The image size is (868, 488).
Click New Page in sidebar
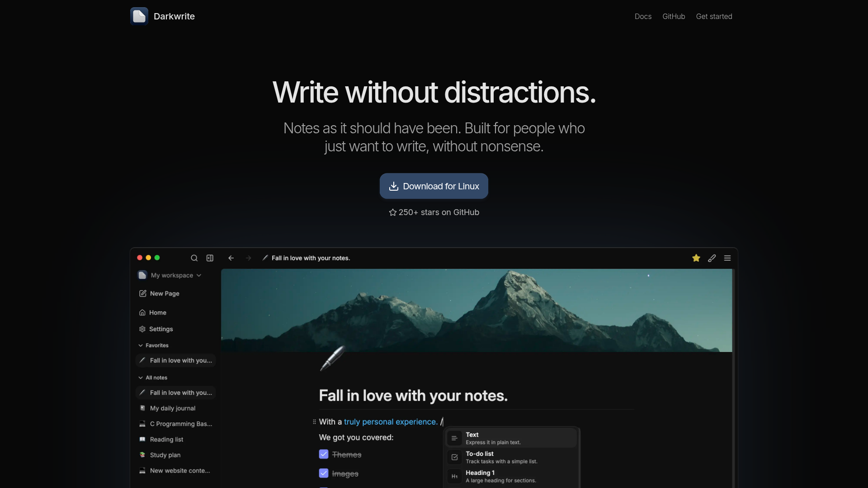(159, 294)
